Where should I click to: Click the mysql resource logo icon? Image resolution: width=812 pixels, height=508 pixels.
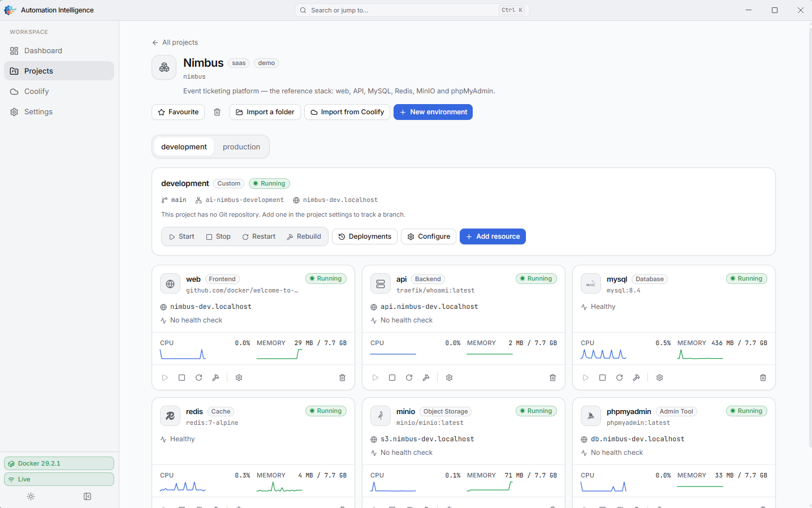tap(591, 284)
